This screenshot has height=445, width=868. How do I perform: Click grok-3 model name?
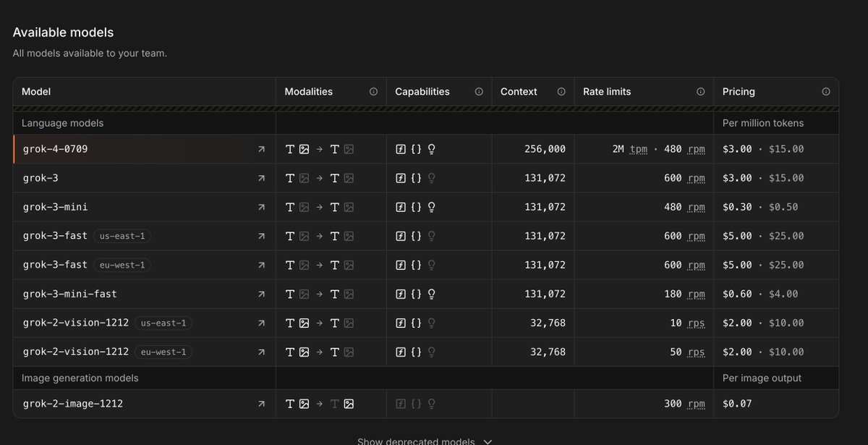tap(41, 178)
